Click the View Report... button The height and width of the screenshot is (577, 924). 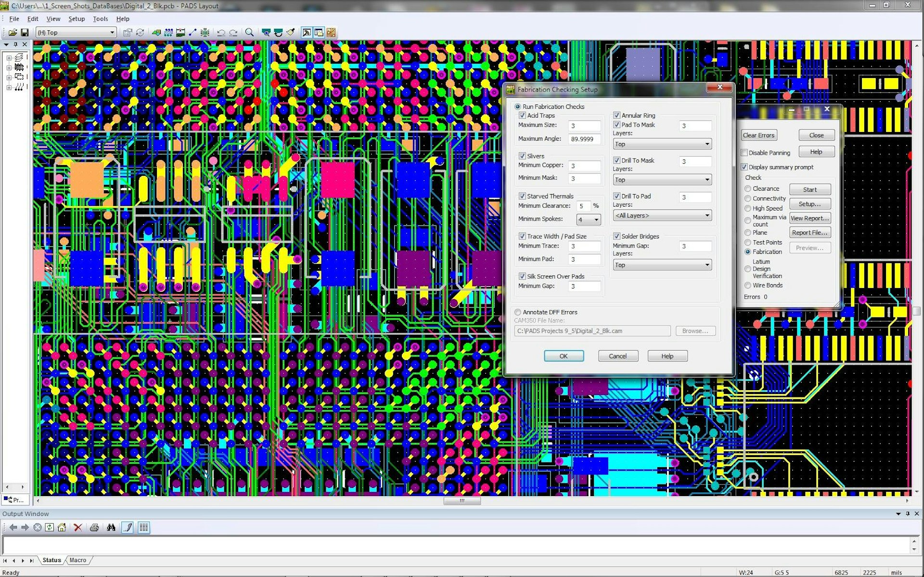[x=809, y=218]
